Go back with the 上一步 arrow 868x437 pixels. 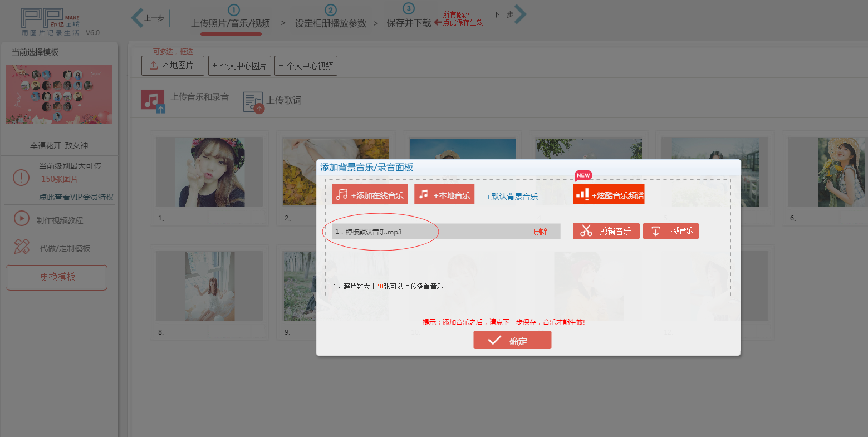pos(138,17)
